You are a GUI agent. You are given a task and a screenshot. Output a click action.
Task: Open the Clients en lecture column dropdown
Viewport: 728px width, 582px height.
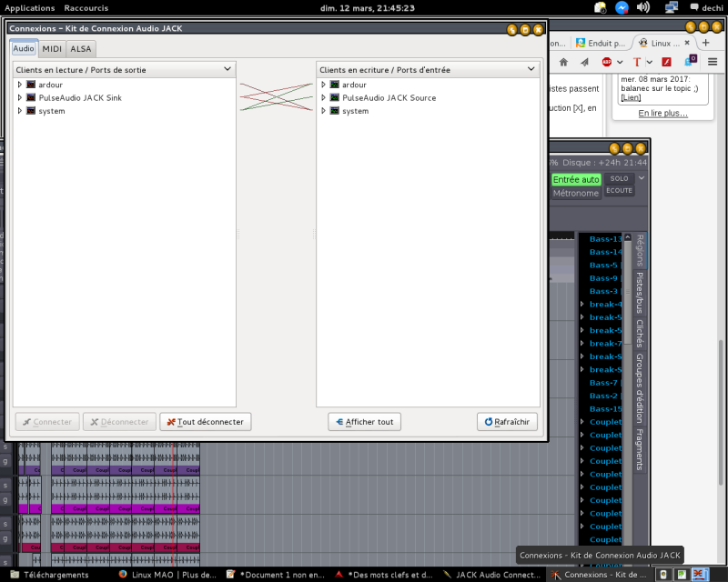[227, 69]
